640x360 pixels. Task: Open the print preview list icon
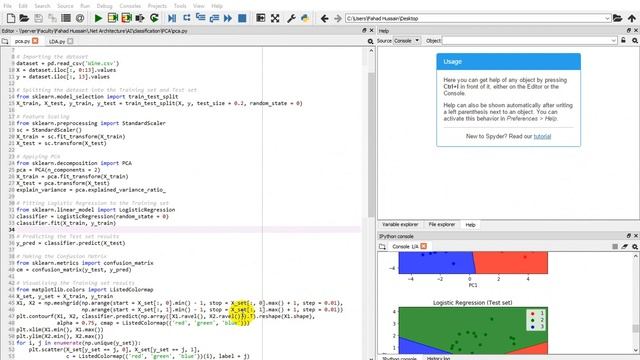[x=66, y=18]
